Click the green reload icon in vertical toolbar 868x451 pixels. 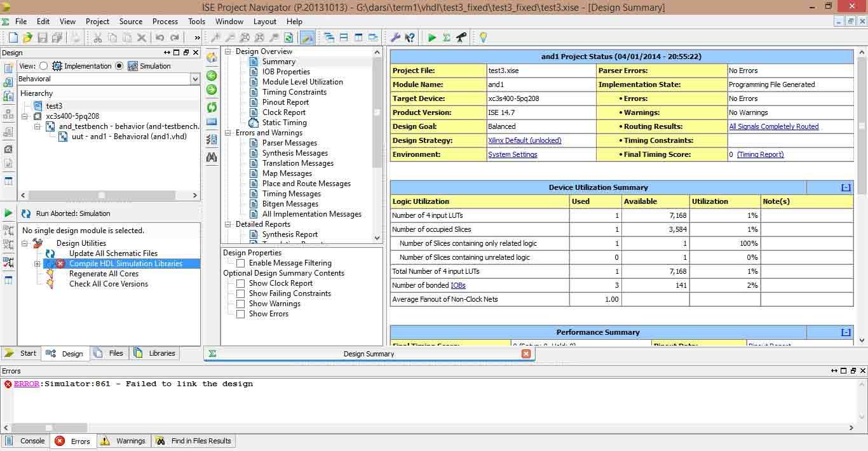[x=212, y=107]
